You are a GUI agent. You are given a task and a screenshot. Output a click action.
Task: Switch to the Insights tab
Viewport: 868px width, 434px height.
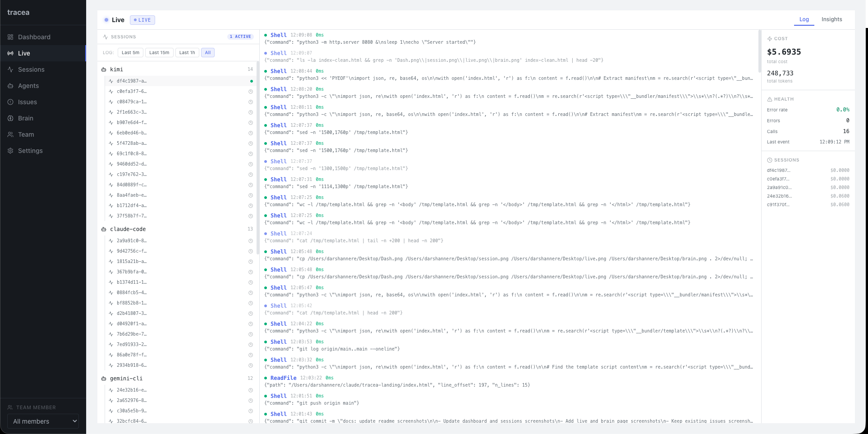pos(831,19)
